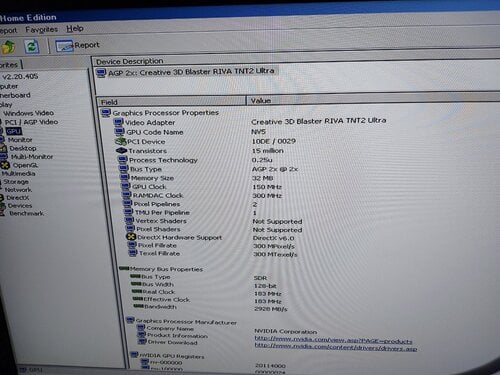Click the Field column header

point(171,101)
